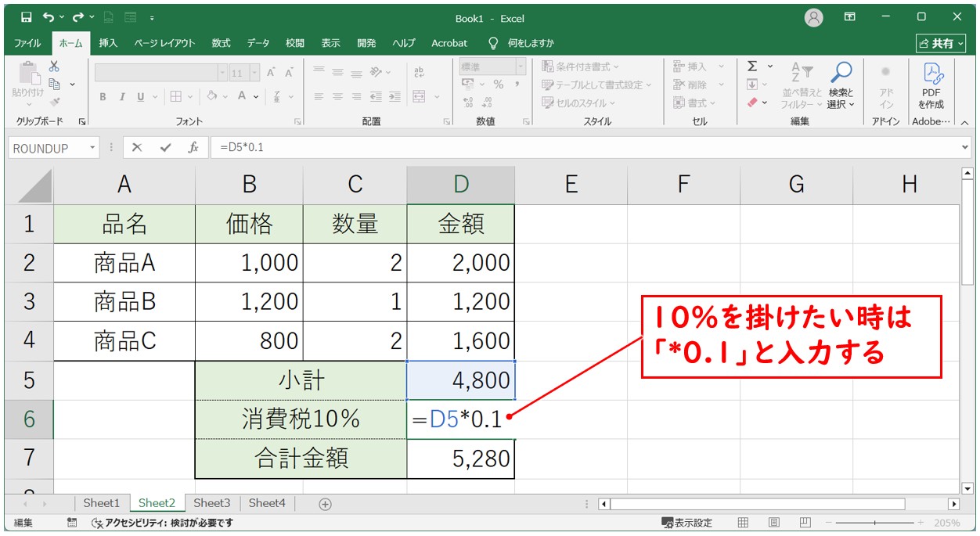Viewport: 980px width, 536px height.
Task: Open the ファイル tab
Action: (27, 43)
